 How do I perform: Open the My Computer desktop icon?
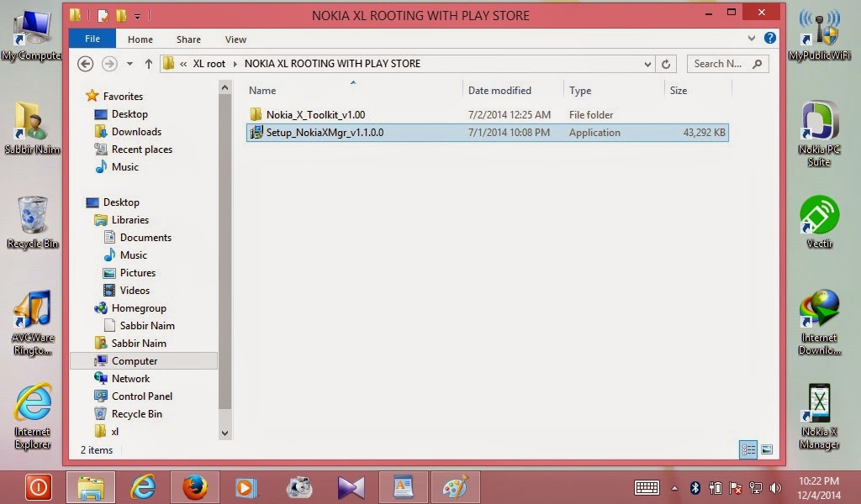pos(31,35)
